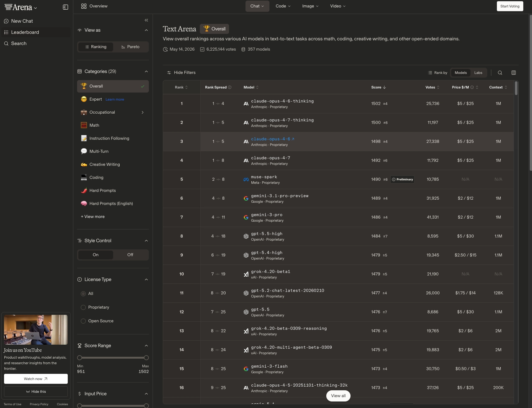
Task: Select the Hard Prompts category
Action: pyautogui.click(x=113, y=191)
